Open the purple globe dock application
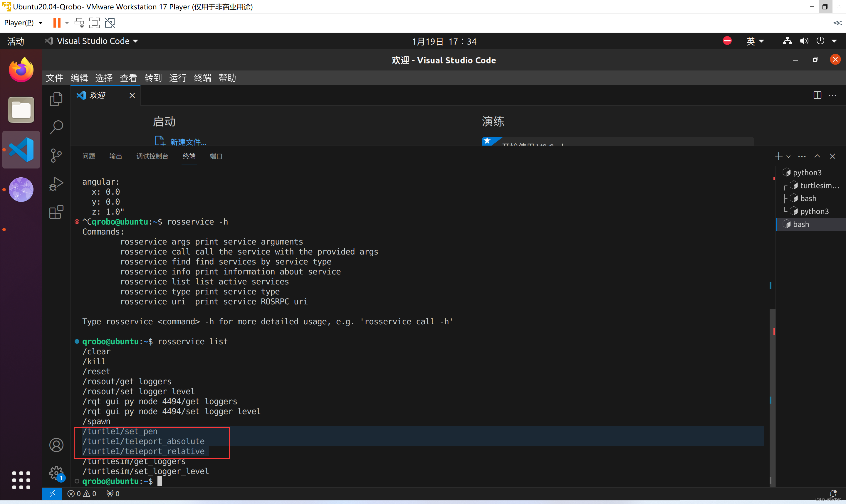The image size is (846, 504). coord(21,190)
